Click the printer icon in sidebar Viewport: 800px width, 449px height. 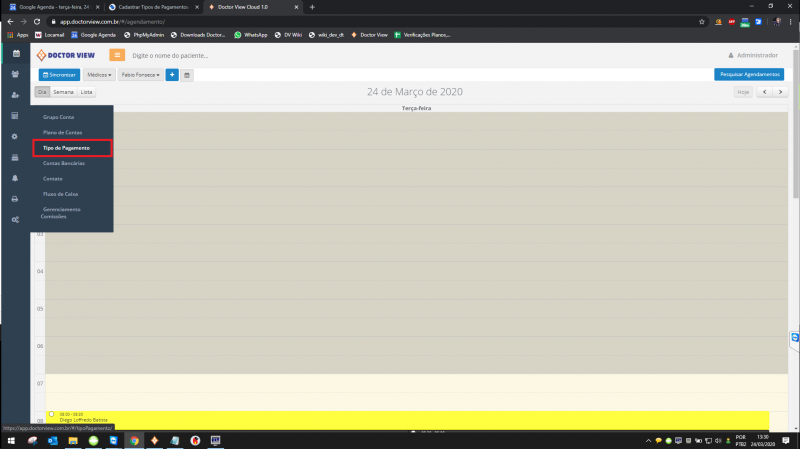pos(15,199)
